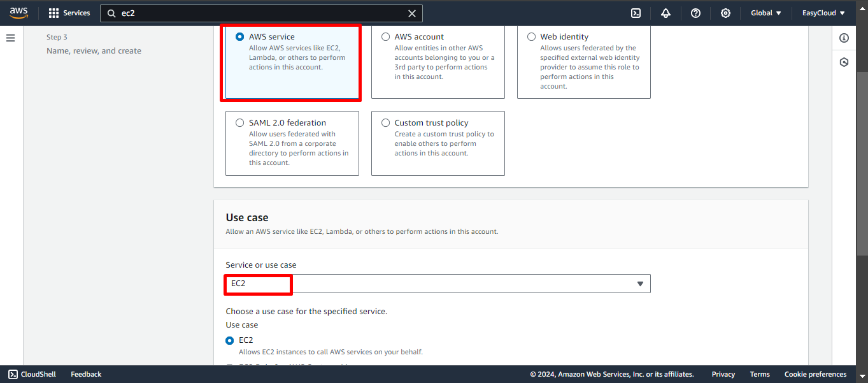Click 'Allows EC2 instances to call AWS services' text
The height and width of the screenshot is (383, 868).
[x=331, y=352]
